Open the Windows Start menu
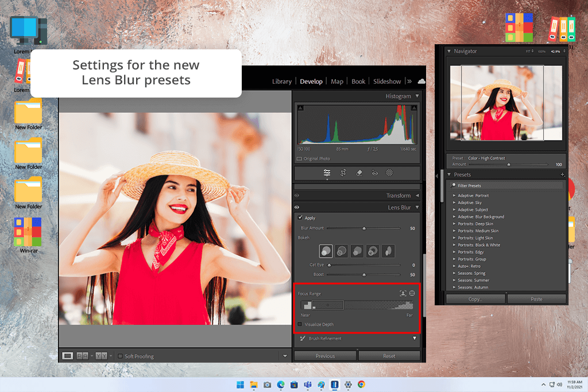Screen dimensions: 588x392 (x=241, y=385)
